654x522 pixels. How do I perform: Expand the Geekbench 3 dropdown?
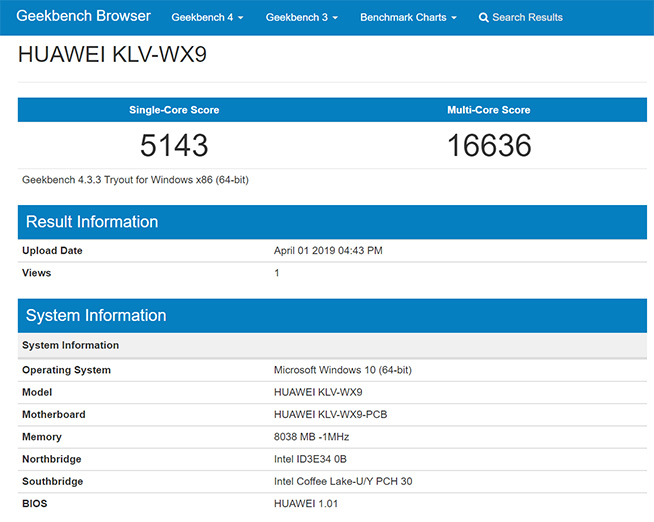coord(301,17)
